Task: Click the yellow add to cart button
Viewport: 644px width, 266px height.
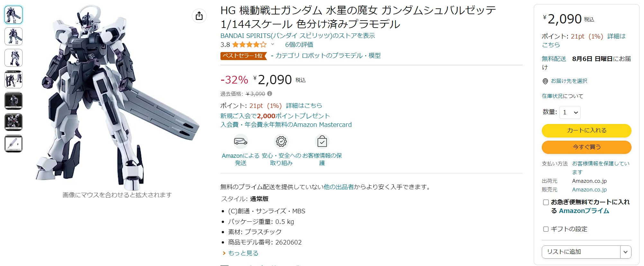Action: point(586,130)
